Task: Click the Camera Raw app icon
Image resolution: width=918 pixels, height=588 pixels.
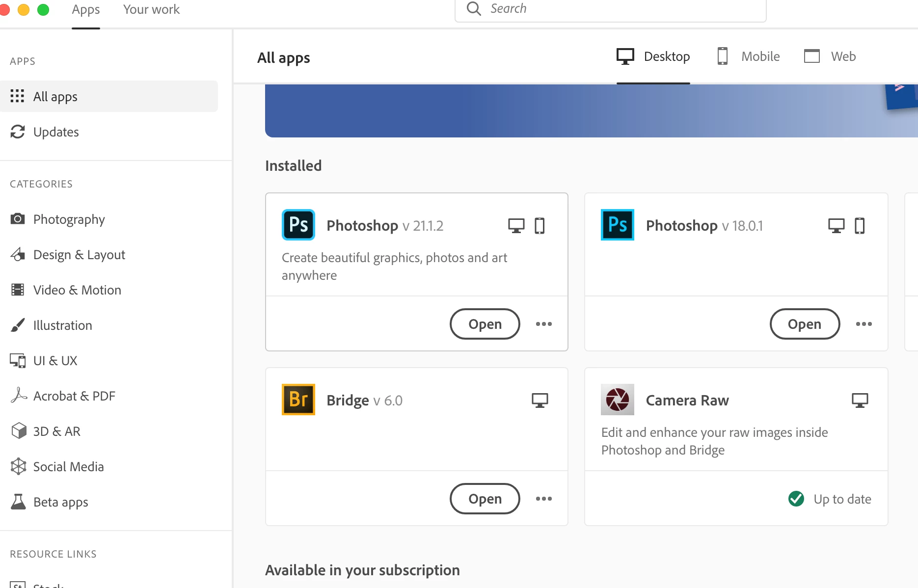Action: tap(618, 400)
